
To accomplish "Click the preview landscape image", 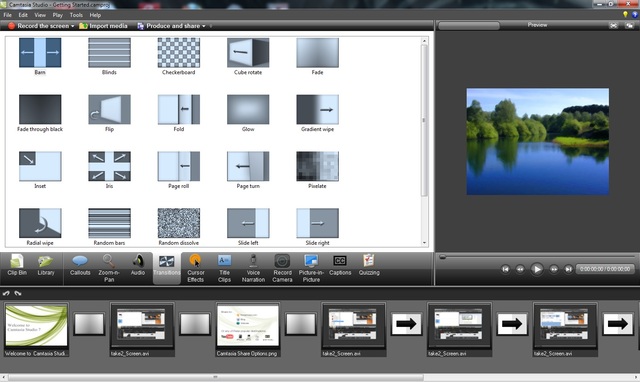I will (x=538, y=141).
